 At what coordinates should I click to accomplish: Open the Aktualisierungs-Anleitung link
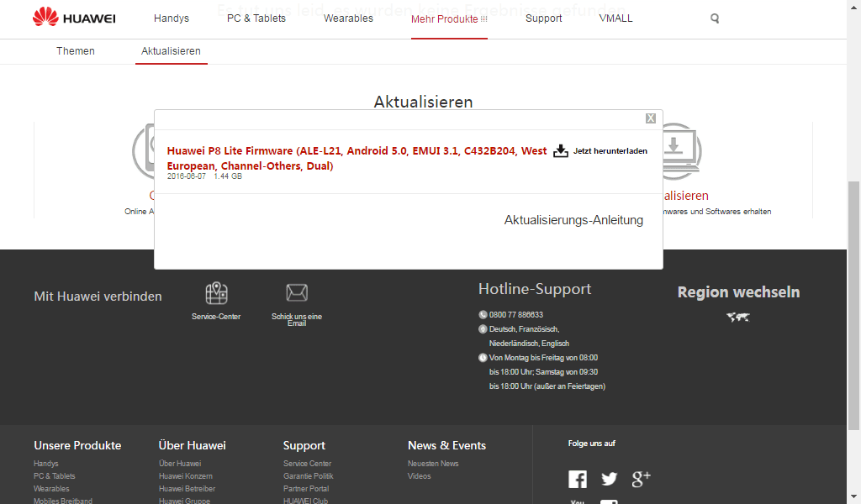coord(573,220)
